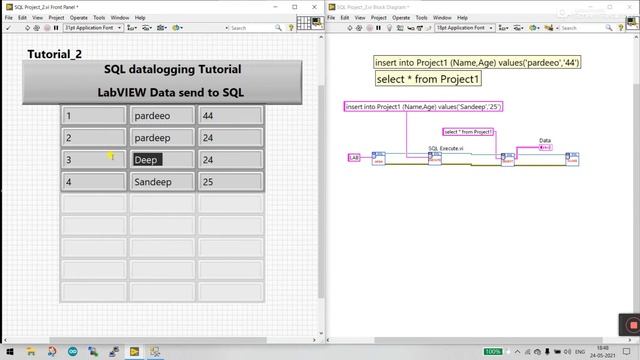
Task: Open Align Objects dropdown in Block Diagram
Action: [503, 28]
